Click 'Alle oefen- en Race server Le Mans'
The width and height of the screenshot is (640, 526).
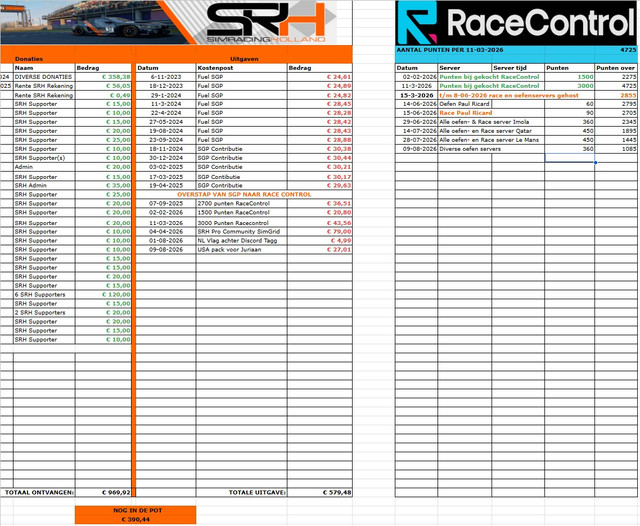489,140
